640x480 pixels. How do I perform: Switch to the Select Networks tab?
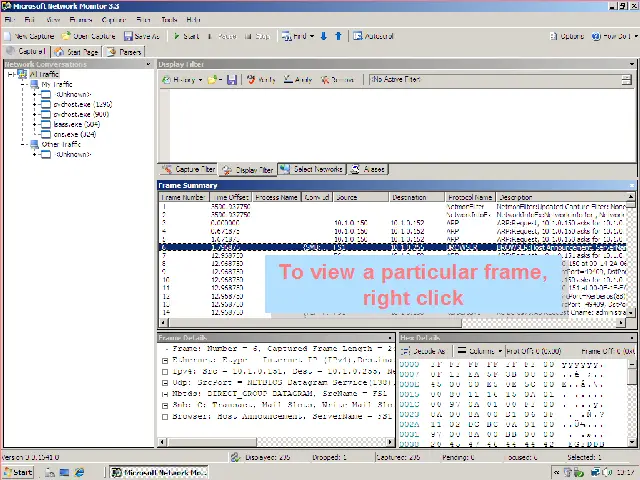pos(312,169)
